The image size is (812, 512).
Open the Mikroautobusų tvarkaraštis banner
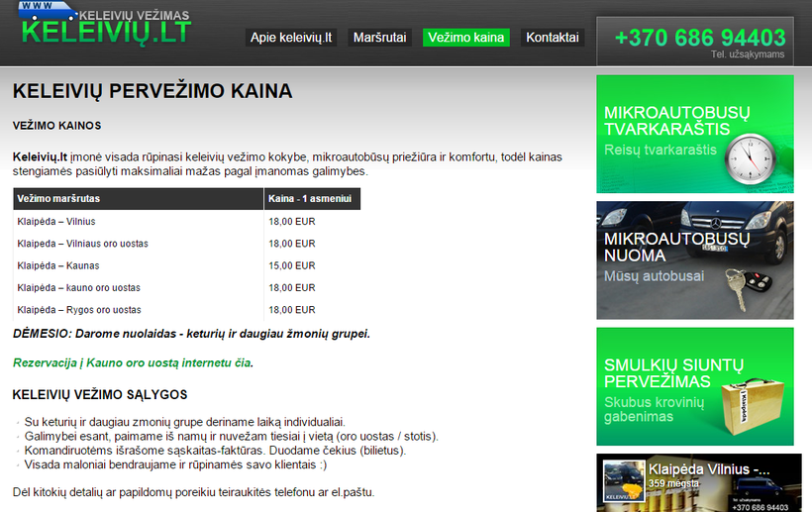(695, 134)
